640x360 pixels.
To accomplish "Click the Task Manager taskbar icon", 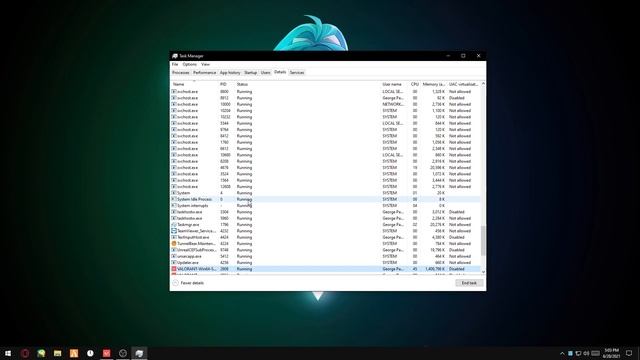I will (x=139, y=353).
